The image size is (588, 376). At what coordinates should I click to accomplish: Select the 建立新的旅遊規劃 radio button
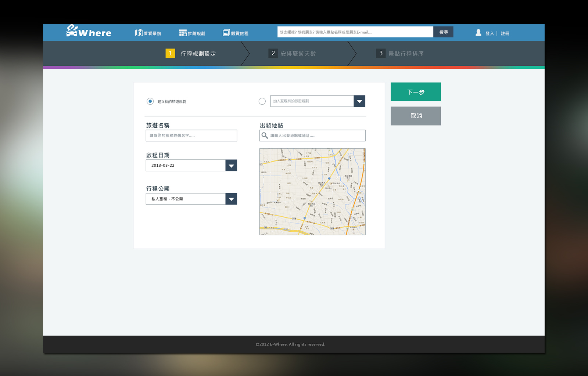150,101
